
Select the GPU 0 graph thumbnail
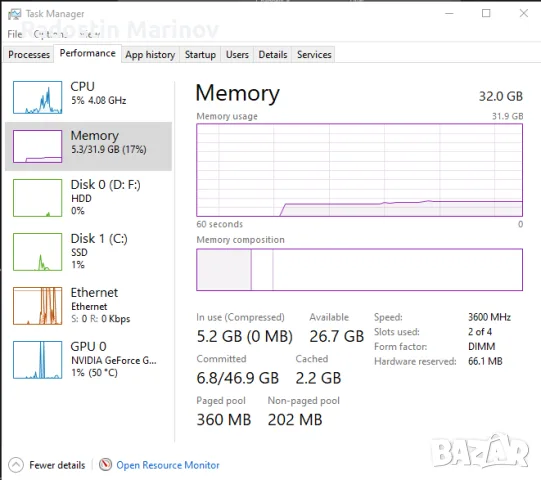(38, 360)
